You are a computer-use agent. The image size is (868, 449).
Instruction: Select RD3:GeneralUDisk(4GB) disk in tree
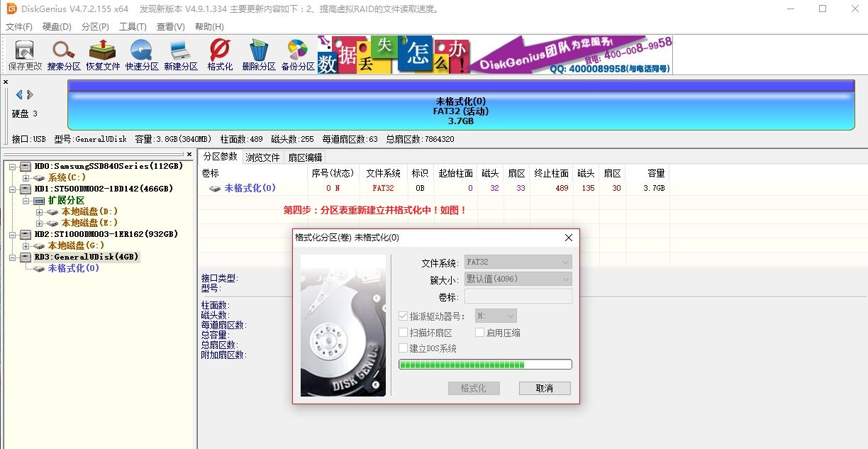click(87, 257)
